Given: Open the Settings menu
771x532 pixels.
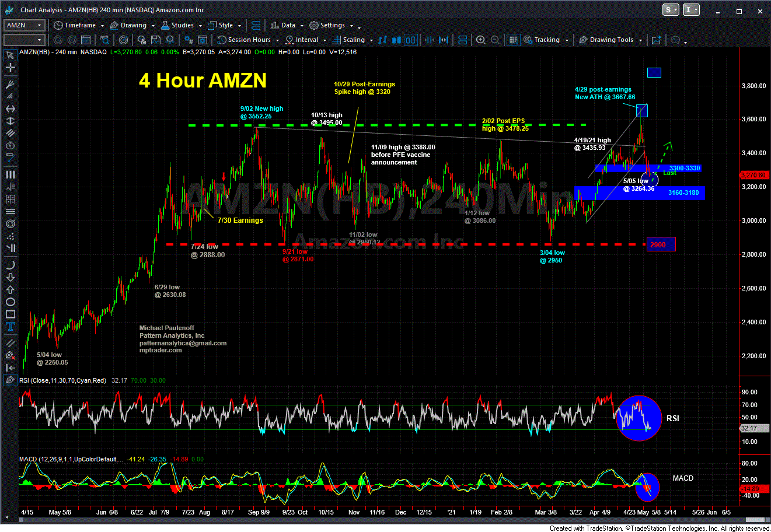Looking at the screenshot, I should [331, 25].
